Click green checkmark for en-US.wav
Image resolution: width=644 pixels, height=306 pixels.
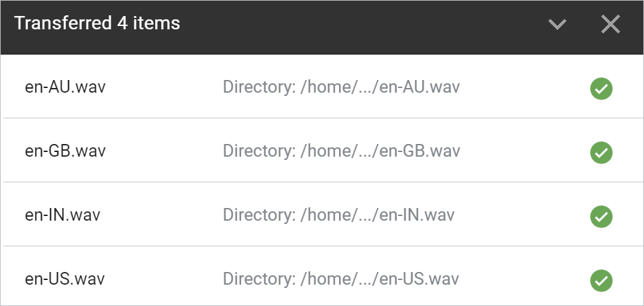[x=601, y=279]
